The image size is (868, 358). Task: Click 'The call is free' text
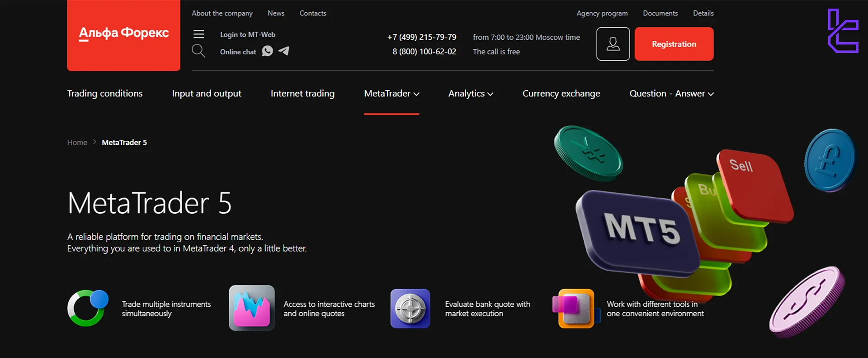point(496,52)
